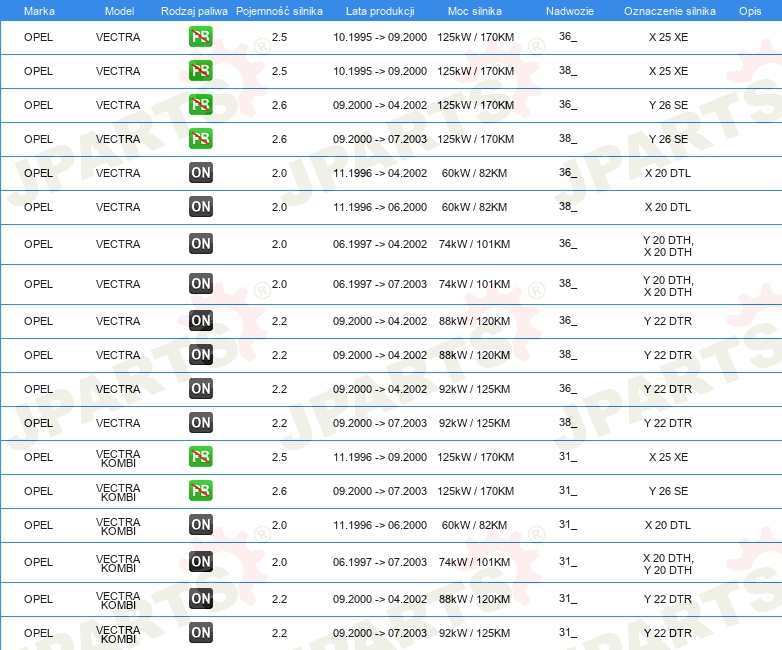Click X 20 DTL in the body 36_ row
This screenshot has height=650, width=782.
coord(668,173)
